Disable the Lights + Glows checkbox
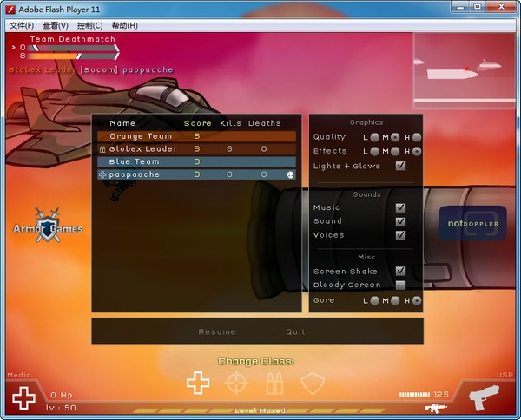 click(x=400, y=166)
